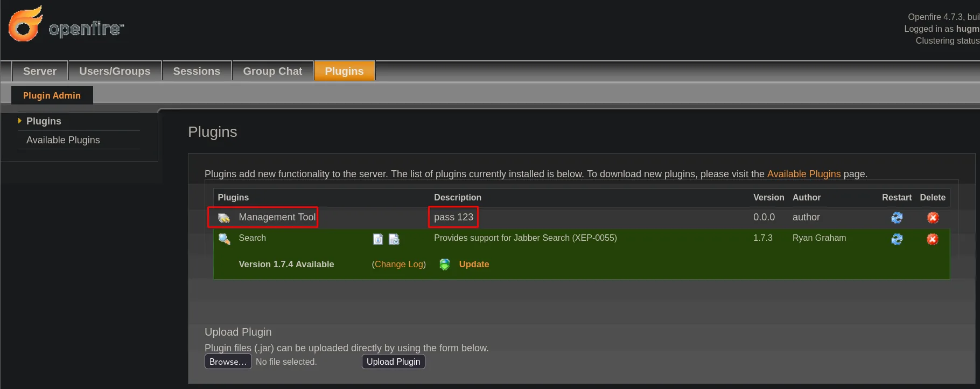Restart the Management Tool plugin
The height and width of the screenshot is (389, 980).
897,218
